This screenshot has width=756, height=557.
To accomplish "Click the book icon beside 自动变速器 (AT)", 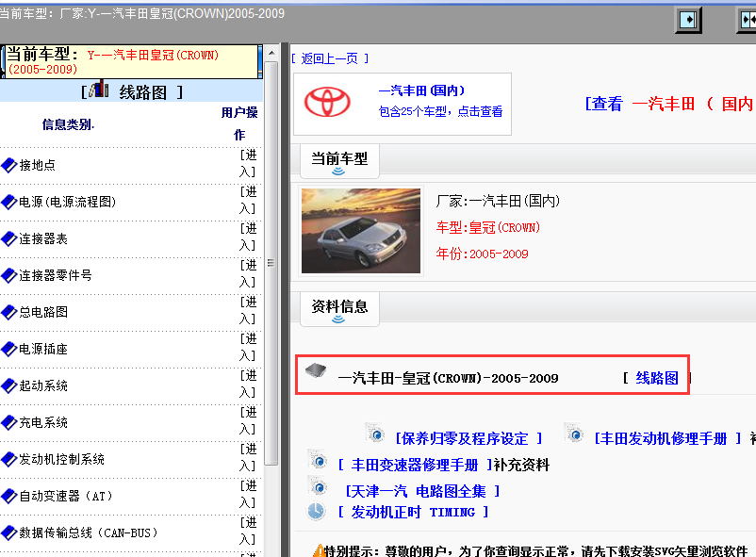I will 9,497.
